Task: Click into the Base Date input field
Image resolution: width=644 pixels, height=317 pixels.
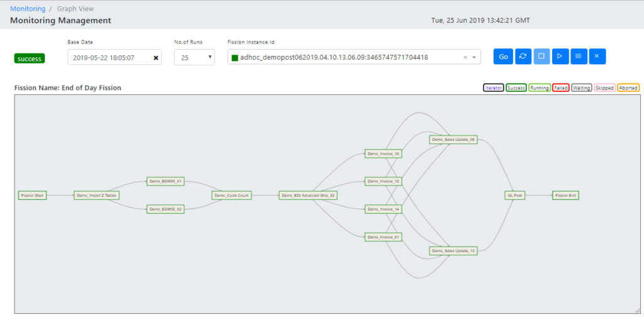Action: (x=110, y=58)
